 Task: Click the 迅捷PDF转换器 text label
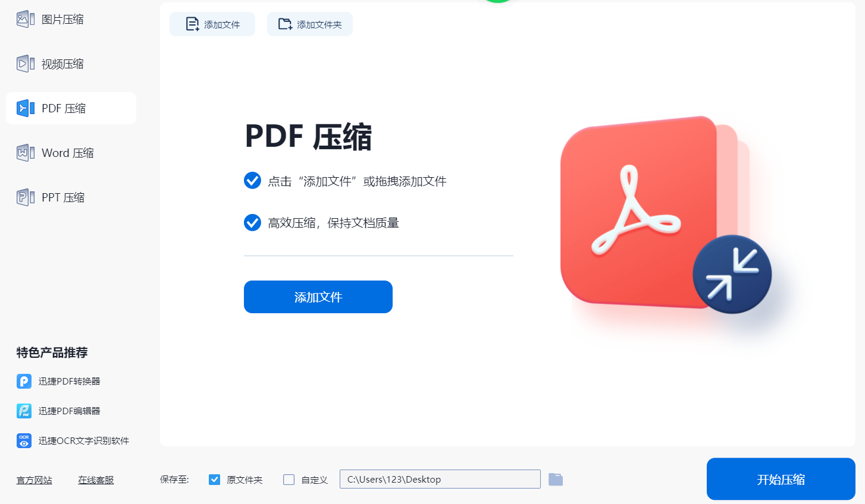click(69, 381)
